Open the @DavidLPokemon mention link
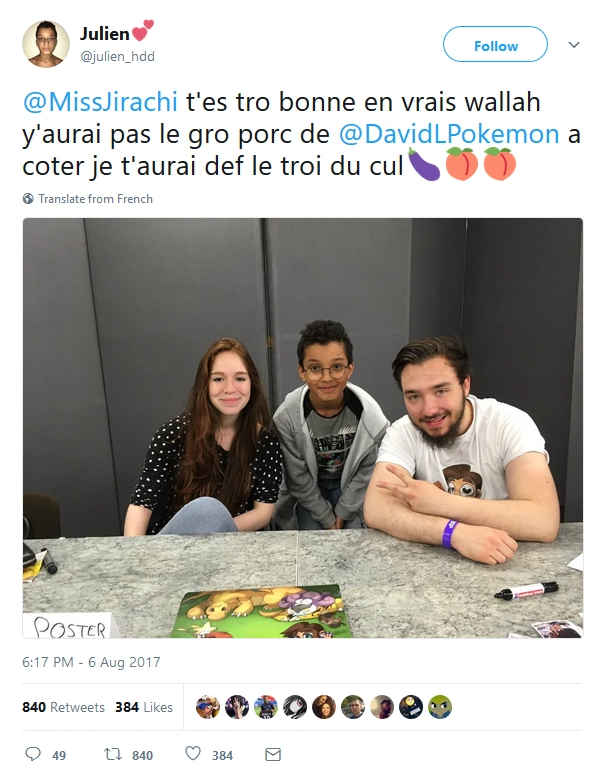This screenshot has width=610, height=772. (449, 134)
